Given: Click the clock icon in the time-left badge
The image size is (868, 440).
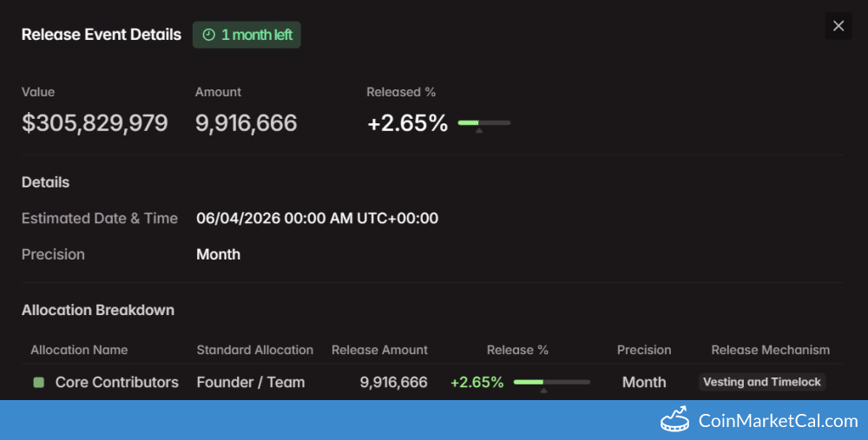Looking at the screenshot, I should point(208,35).
